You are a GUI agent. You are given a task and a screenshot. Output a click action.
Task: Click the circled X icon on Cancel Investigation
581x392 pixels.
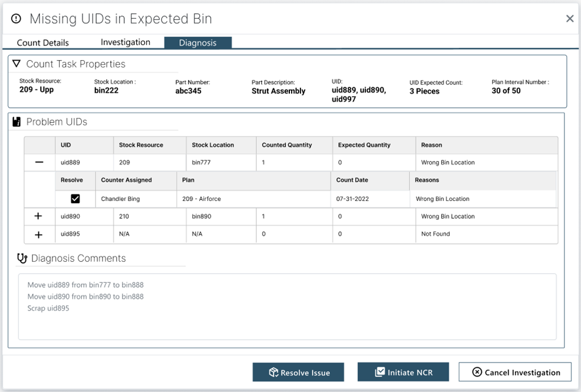pos(476,372)
